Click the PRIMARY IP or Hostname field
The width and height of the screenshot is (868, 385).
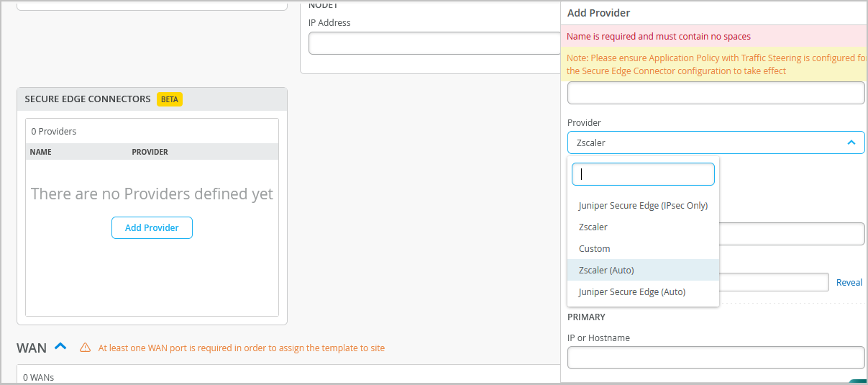pyautogui.click(x=716, y=358)
